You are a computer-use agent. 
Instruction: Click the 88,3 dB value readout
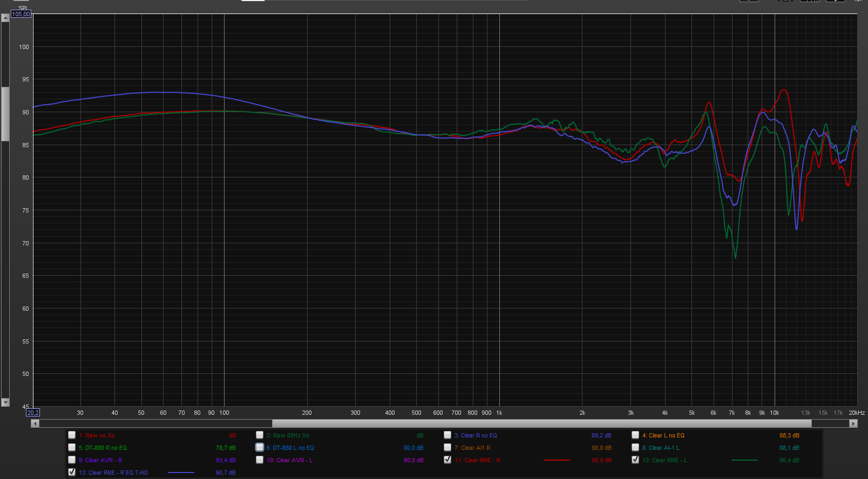coord(789,435)
